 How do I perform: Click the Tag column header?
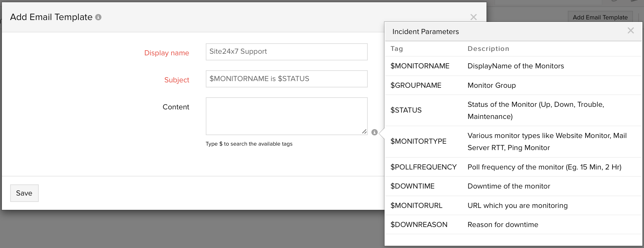click(397, 49)
